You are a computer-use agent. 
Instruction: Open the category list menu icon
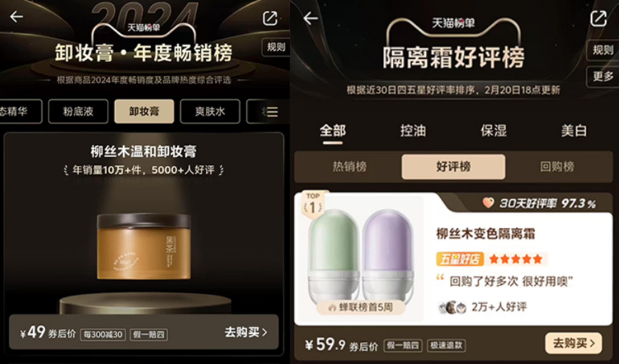coord(272,112)
